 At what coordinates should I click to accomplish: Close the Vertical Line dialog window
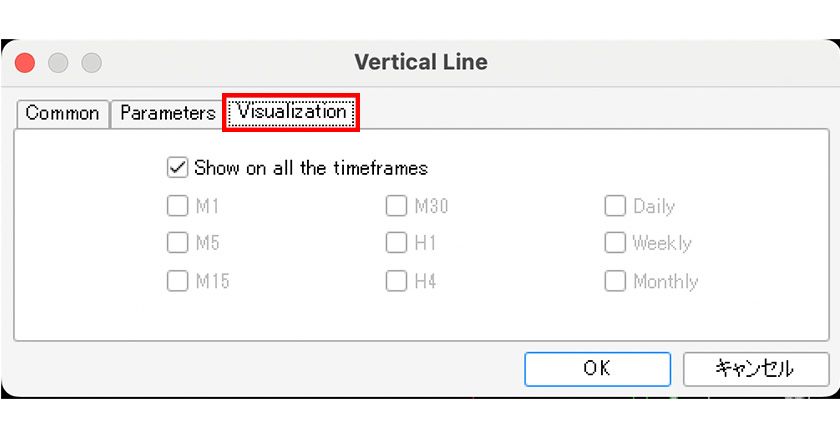tap(25, 63)
